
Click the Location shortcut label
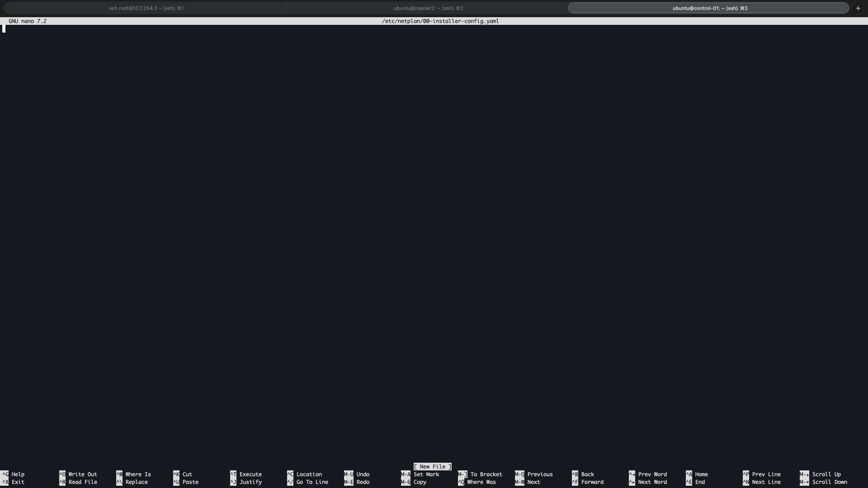(x=309, y=474)
